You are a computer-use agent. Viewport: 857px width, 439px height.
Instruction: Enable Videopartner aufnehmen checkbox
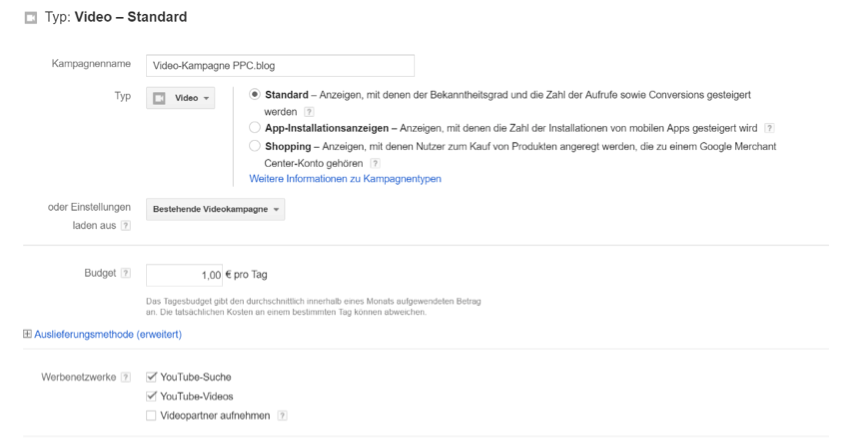[x=151, y=416]
